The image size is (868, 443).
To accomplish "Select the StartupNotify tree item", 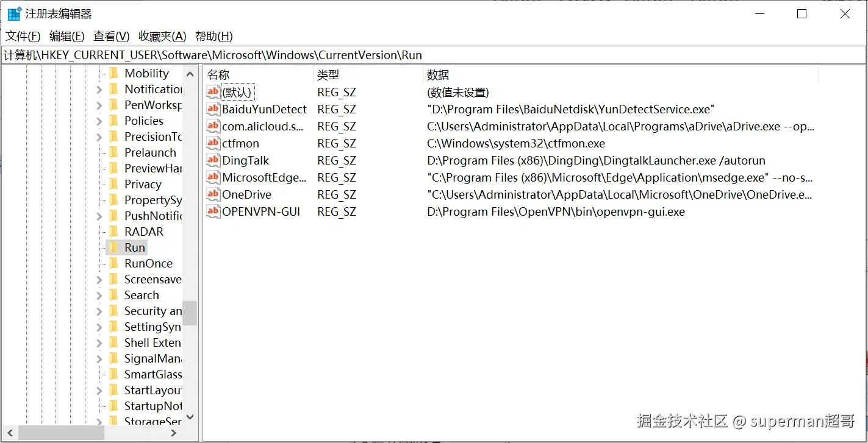I will point(153,406).
